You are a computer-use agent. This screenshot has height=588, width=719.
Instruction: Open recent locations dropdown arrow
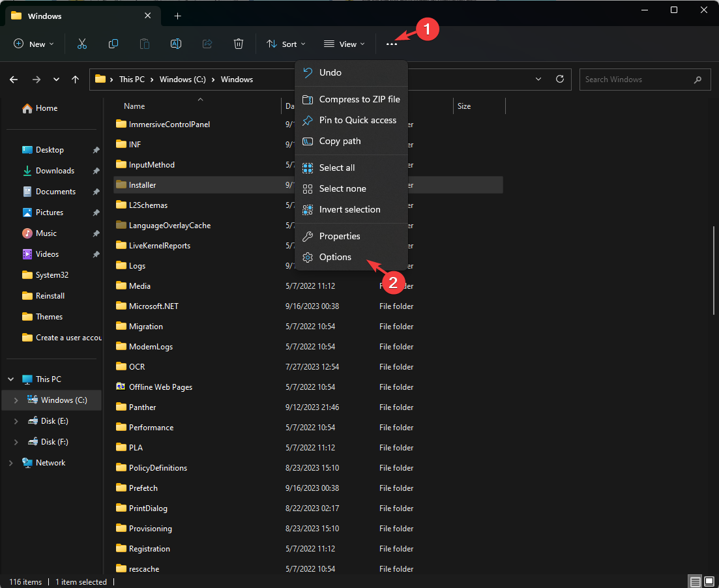pos(56,80)
